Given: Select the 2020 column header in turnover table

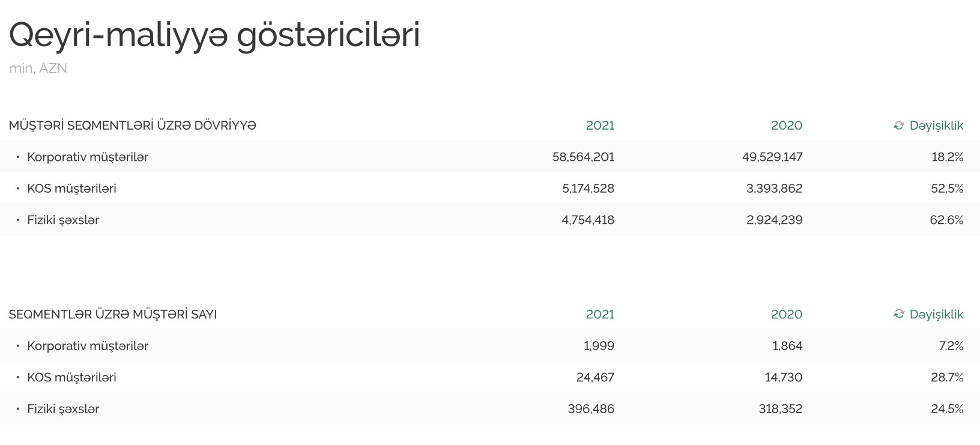Looking at the screenshot, I should point(786,126).
